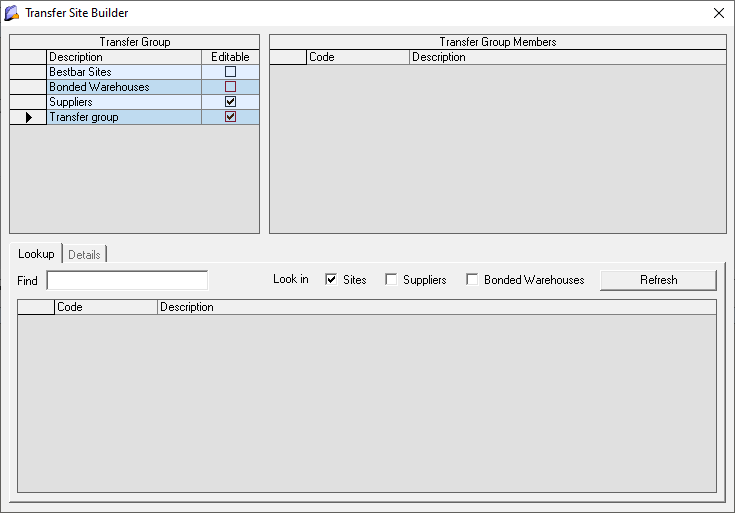
Task: Select the Bestbar Sites group row
Action: point(123,72)
